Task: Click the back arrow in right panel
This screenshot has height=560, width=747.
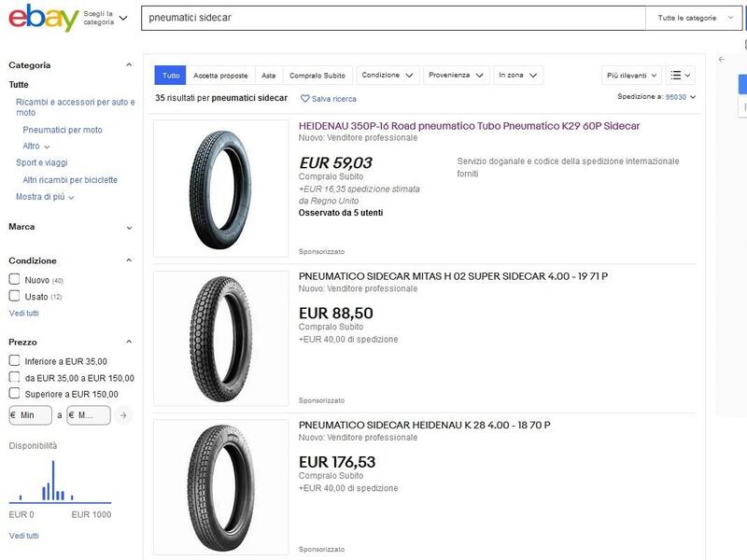Action: (721, 60)
